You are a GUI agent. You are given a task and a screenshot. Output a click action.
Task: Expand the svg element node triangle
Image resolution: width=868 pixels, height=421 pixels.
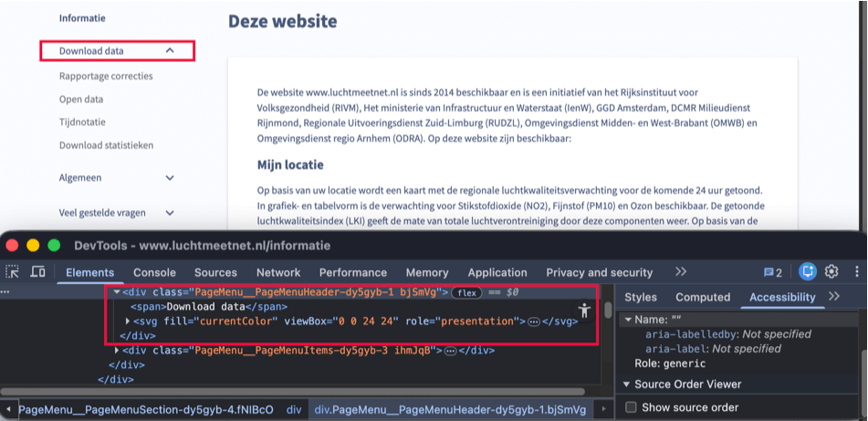tap(128, 321)
